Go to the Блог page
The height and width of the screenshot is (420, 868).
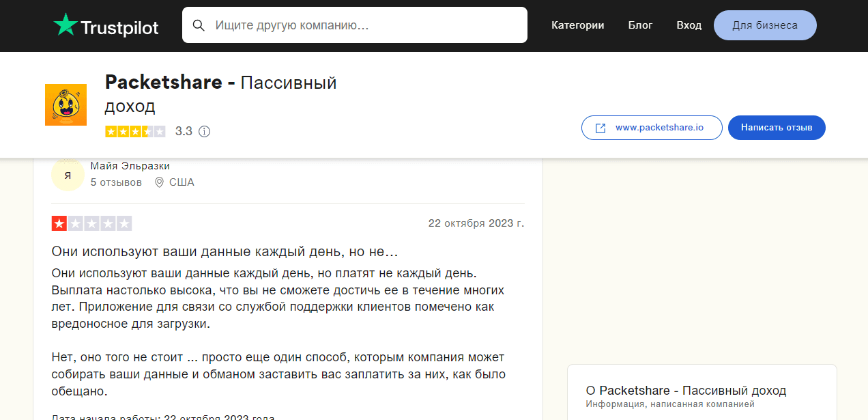click(640, 25)
